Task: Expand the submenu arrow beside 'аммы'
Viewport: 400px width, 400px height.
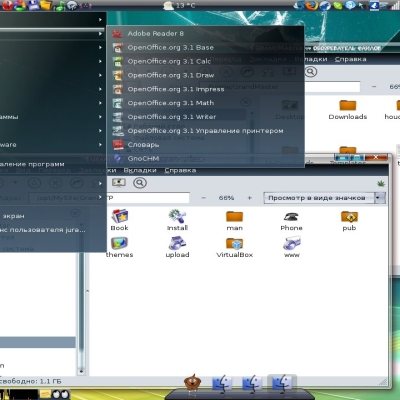Action: [x=100, y=117]
